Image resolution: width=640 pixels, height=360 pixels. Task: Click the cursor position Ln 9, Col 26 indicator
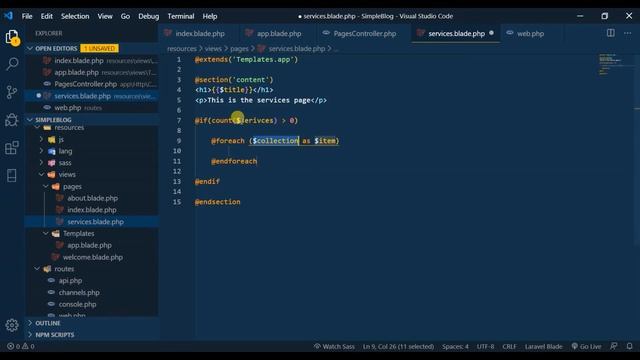coord(398,346)
